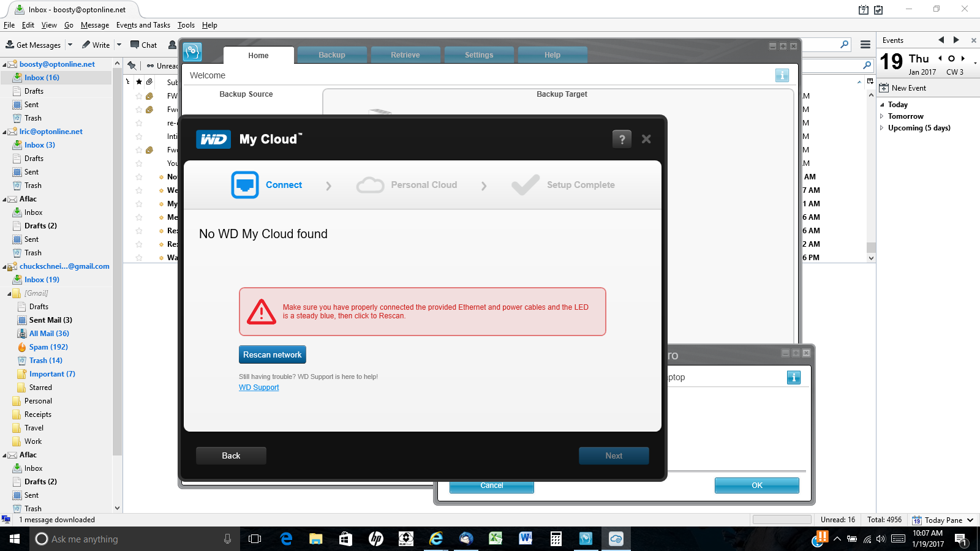Click the Personal Cloud step cloud icon
The width and height of the screenshot is (980, 551).
(x=370, y=185)
